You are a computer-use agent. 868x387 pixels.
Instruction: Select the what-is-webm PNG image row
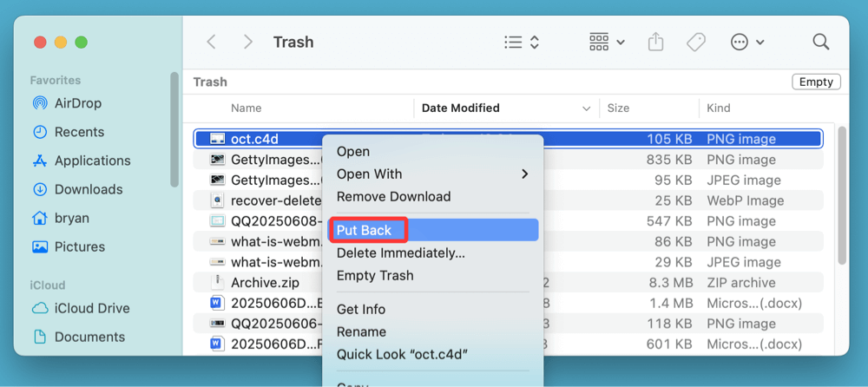pyautogui.click(x=508, y=241)
